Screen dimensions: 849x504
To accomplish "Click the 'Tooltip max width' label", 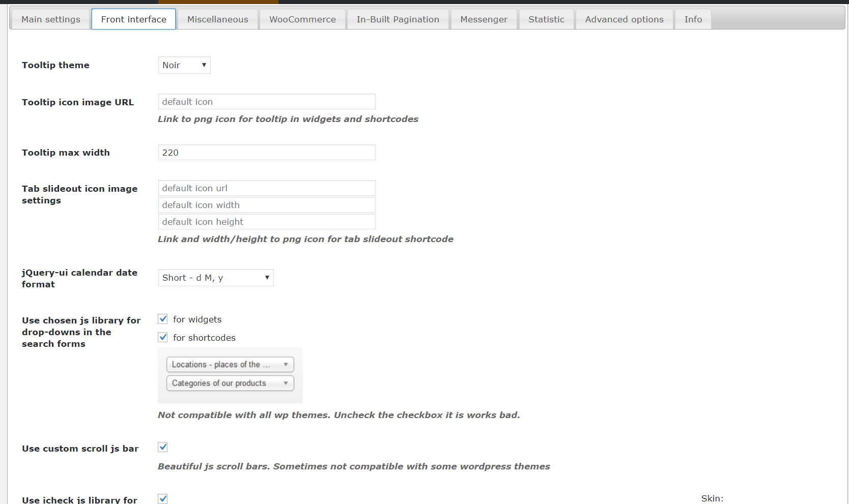I will click(x=66, y=153).
